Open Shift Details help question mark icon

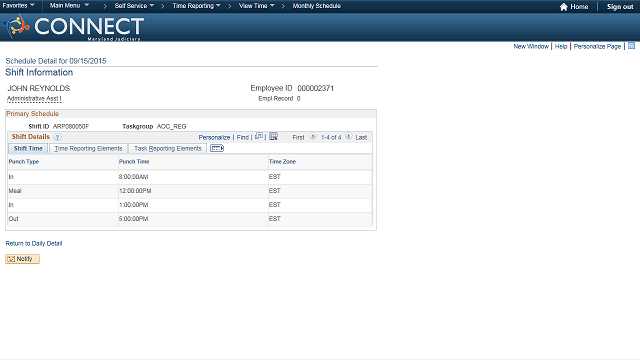(x=57, y=137)
